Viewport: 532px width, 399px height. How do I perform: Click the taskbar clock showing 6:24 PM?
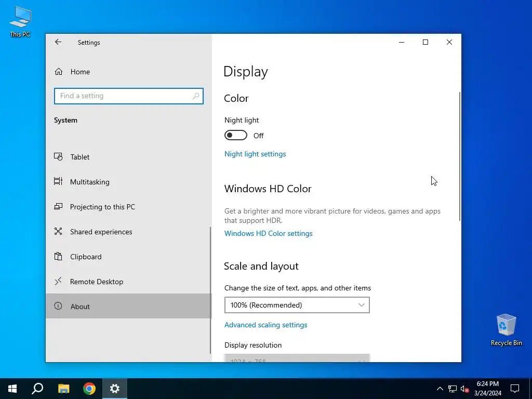click(487, 389)
